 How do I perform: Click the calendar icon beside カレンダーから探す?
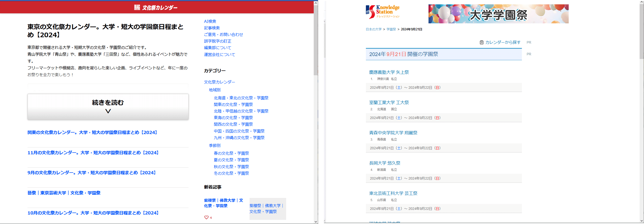pyautogui.click(x=482, y=42)
